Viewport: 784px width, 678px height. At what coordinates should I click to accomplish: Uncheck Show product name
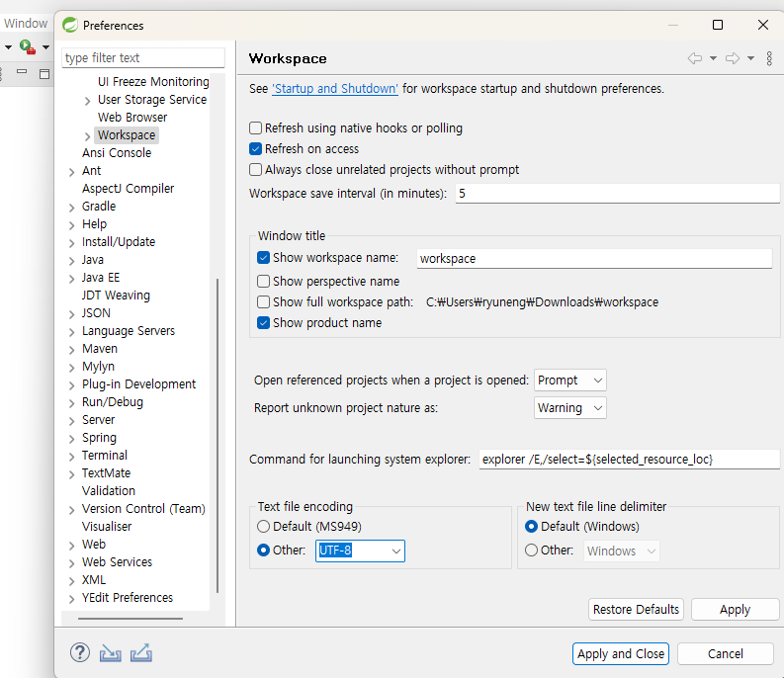(264, 322)
